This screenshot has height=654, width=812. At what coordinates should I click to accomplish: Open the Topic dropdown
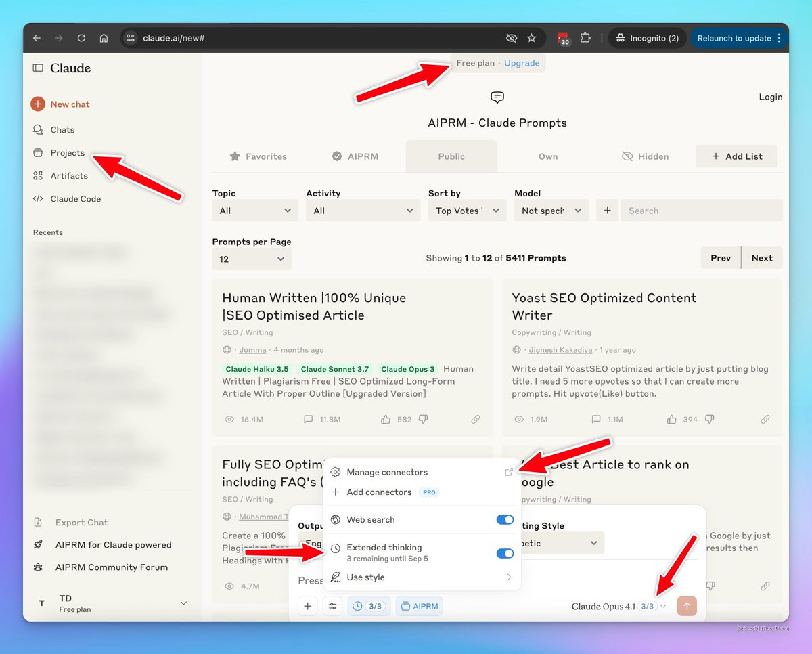[x=255, y=211]
